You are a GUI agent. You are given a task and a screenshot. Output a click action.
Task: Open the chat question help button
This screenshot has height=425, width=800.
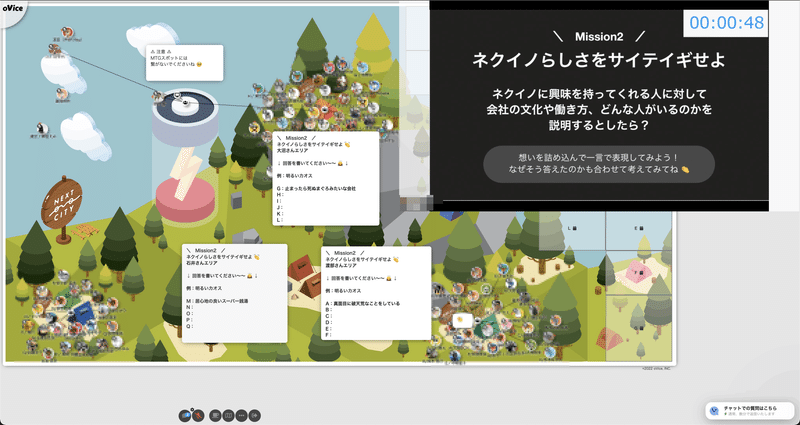point(749,410)
